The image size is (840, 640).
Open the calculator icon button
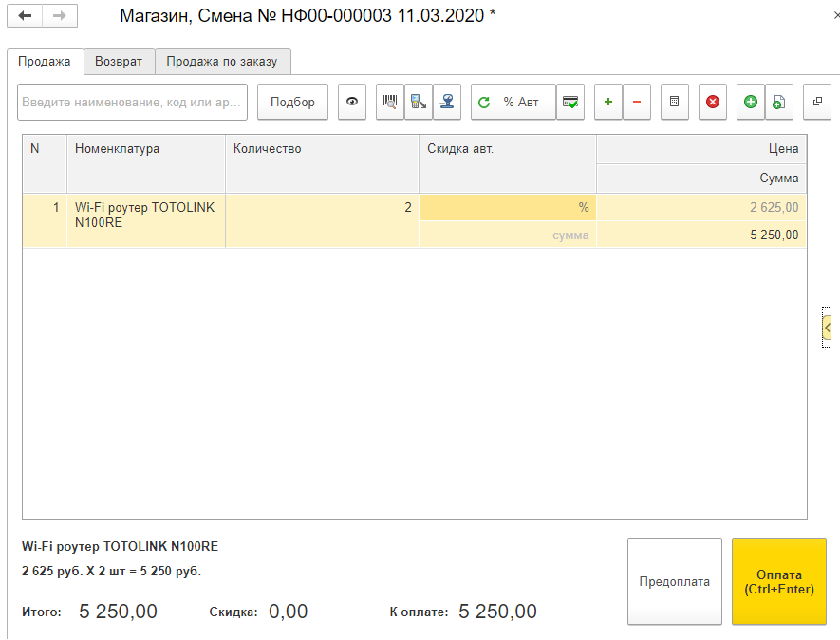[x=675, y=102]
